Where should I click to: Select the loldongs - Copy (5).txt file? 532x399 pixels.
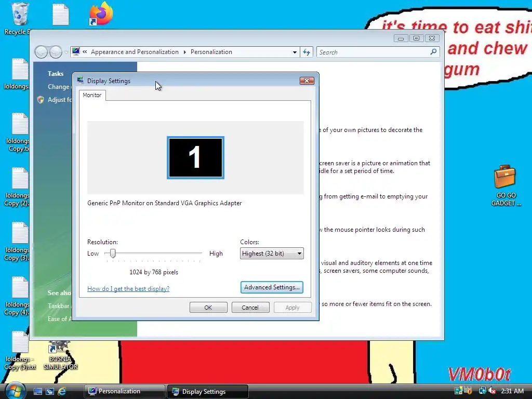[20, 351]
